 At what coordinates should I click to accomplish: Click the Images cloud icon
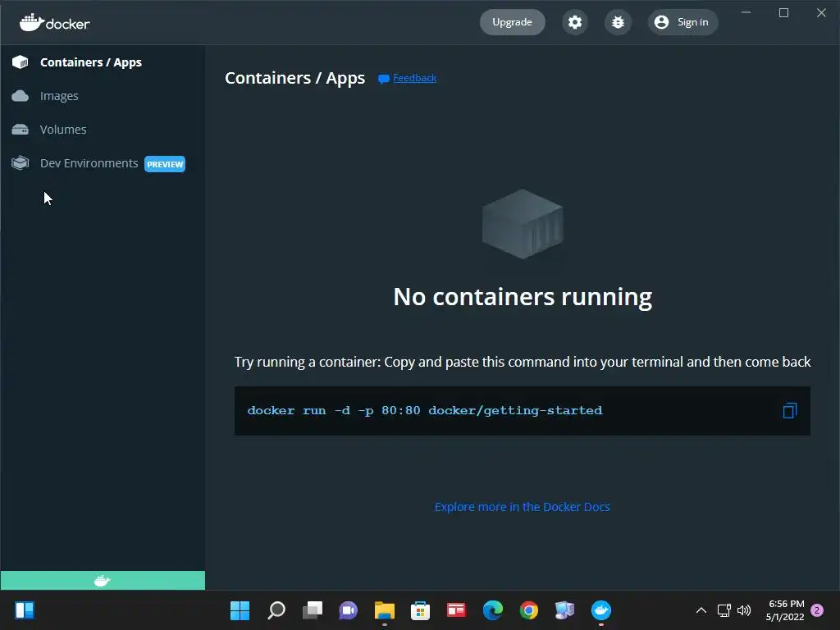pos(21,96)
